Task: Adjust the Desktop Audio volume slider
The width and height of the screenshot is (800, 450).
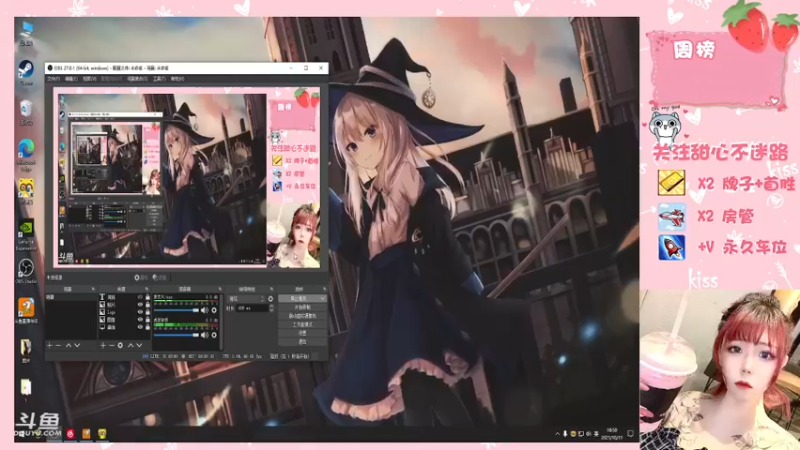Action: pos(177,335)
